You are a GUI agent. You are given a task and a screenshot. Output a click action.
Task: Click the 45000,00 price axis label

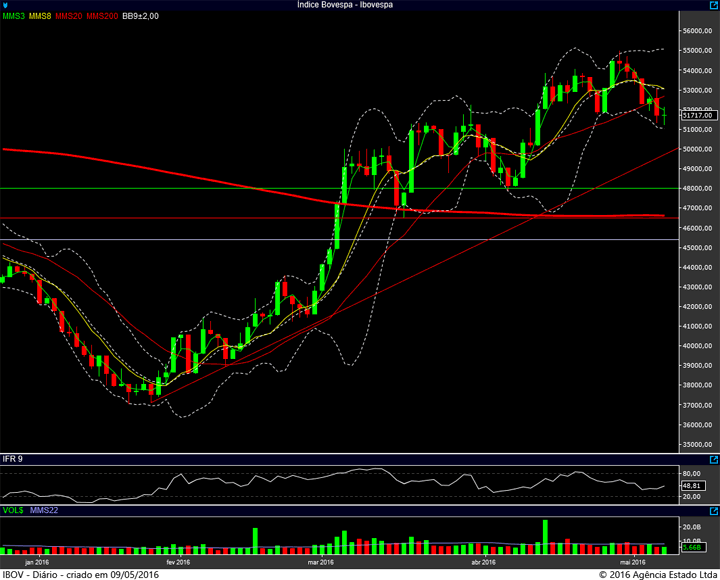coord(698,248)
